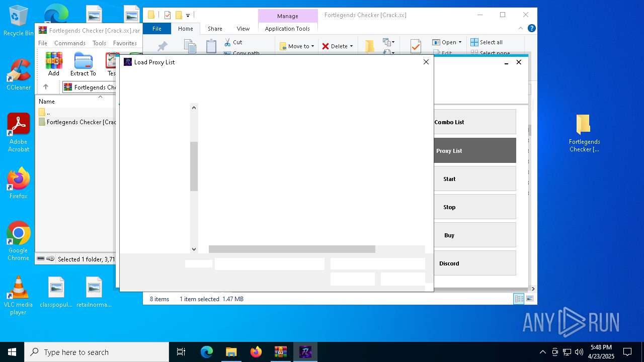Select the parent folder row in WinRAR
This screenshot has width=644, height=362.
click(x=76, y=113)
